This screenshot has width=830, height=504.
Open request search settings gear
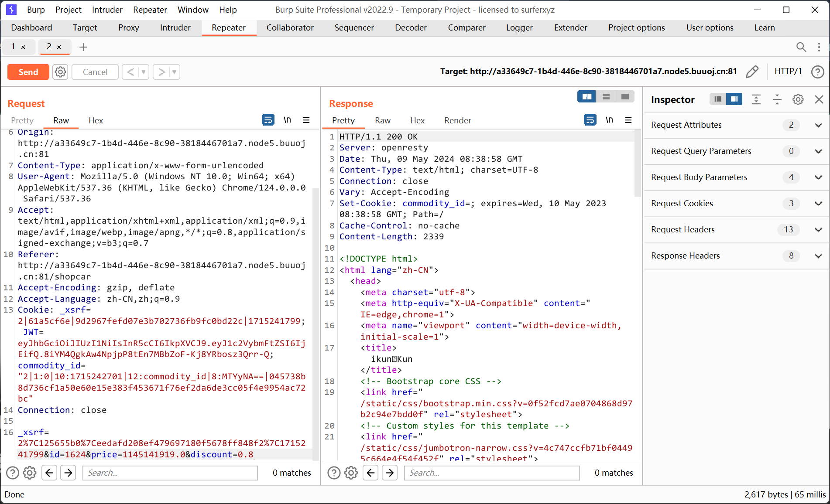(30, 473)
